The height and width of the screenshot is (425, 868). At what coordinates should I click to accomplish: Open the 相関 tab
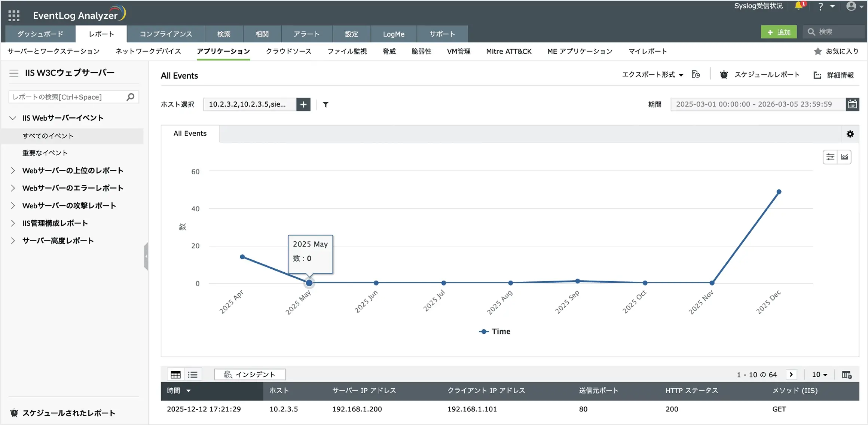[262, 34]
